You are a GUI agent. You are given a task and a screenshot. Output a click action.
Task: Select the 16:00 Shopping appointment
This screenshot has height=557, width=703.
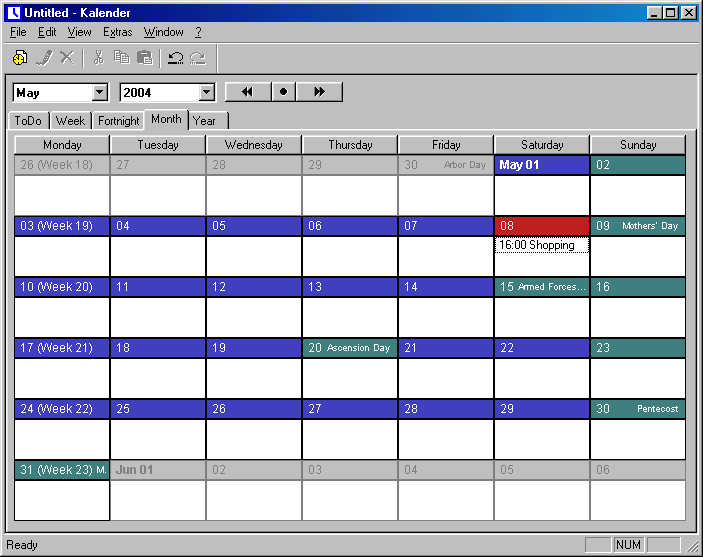(542, 245)
